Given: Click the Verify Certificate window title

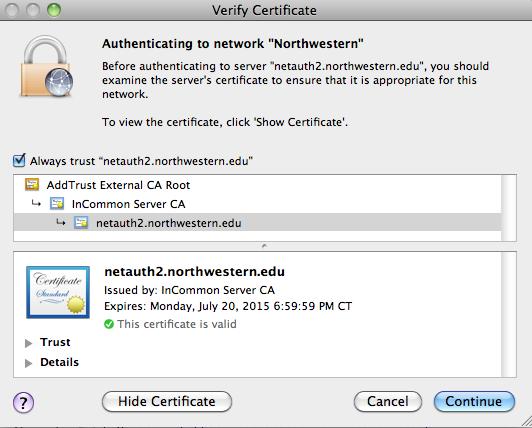Looking at the screenshot, I should click(264, 10).
